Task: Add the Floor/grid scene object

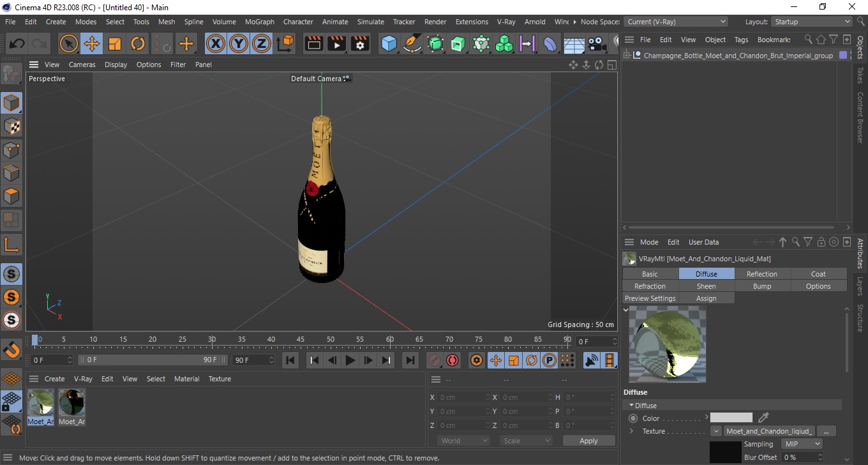Action: coord(574,44)
